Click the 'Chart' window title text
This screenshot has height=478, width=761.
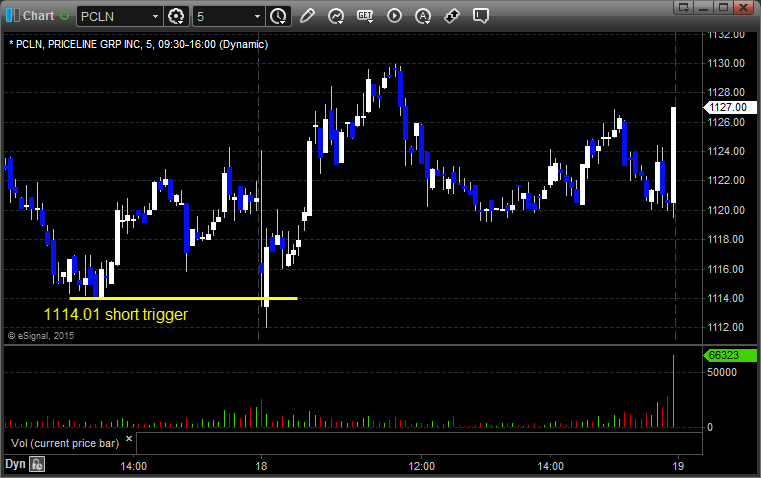coord(38,16)
